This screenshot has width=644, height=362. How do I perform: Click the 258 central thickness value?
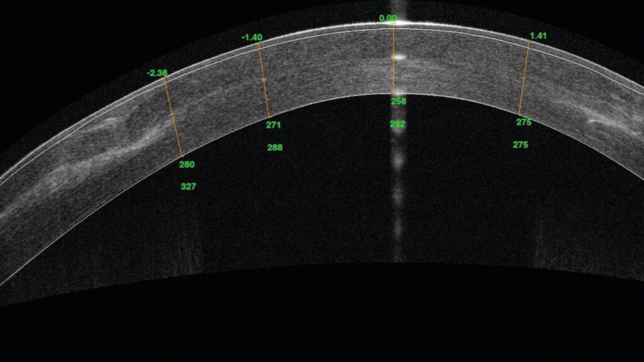(x=398, y=101)
